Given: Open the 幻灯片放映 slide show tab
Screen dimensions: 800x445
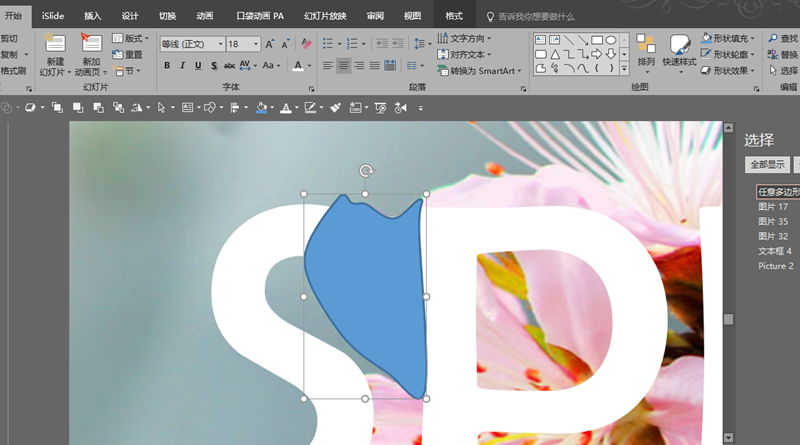Looking at the screenshot, I should 325,16.
